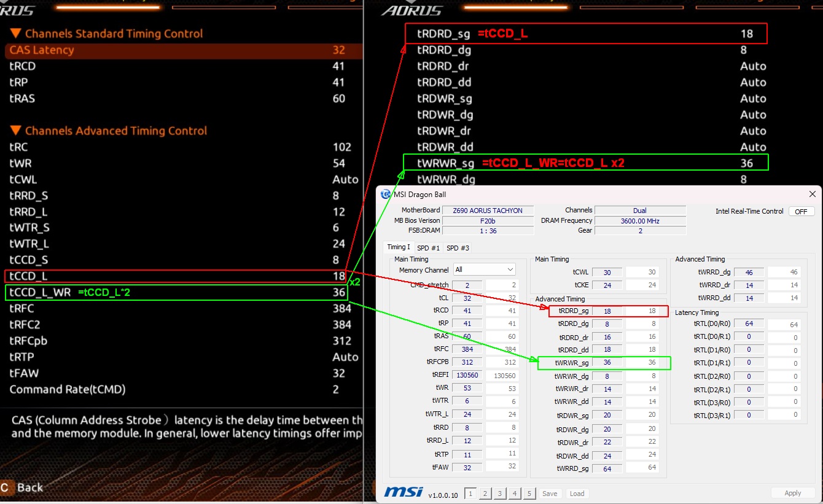Viewport: 823px width, 504px height.
Task: Select profile slot 2 in MSI Dragon Ball
Action: point(485,494)
